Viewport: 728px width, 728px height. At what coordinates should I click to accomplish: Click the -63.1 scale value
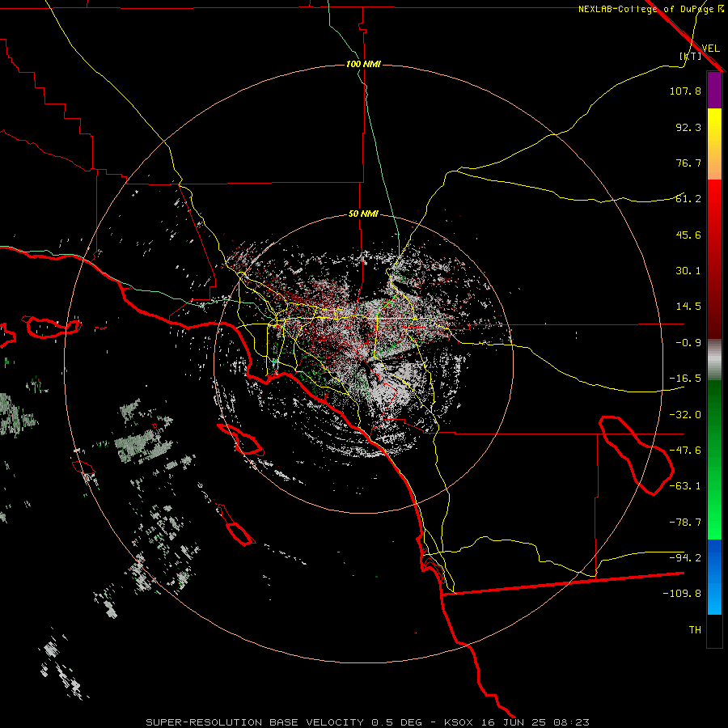(x=685, y=486)
